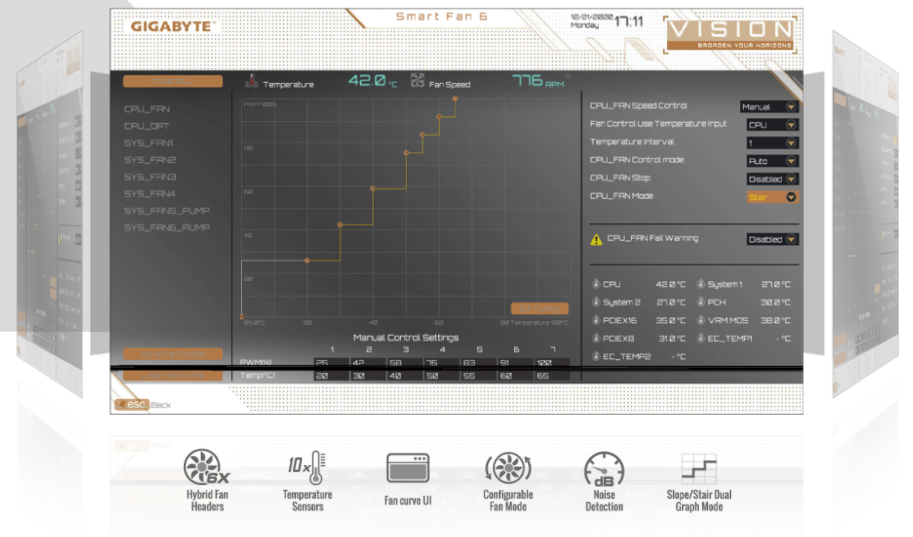Click the VRM MOS sensor icon
The image size is (913, 537).
coord(701,320)
